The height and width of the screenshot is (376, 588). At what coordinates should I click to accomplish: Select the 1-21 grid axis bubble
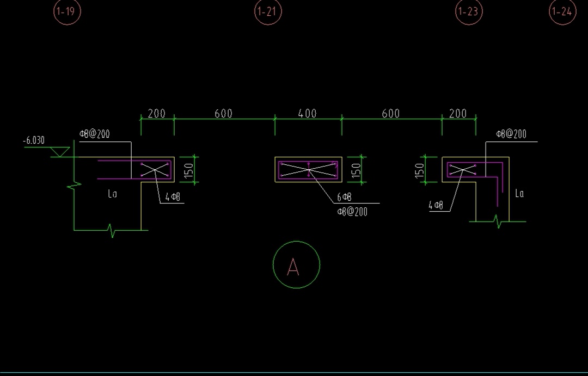(268, 12)
